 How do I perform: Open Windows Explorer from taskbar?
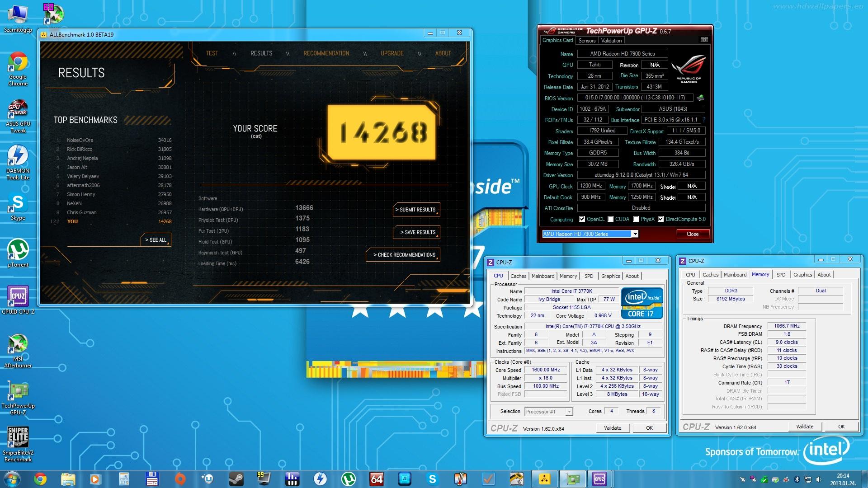tap(68, 479)
